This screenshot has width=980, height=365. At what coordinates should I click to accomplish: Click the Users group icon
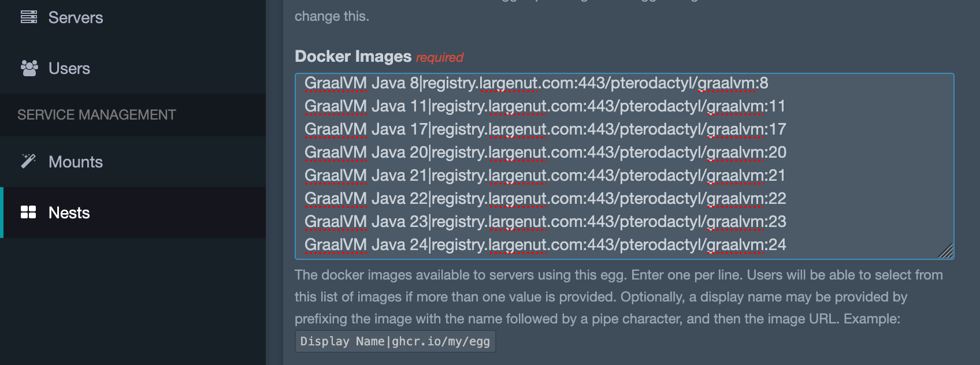(29, 68)
